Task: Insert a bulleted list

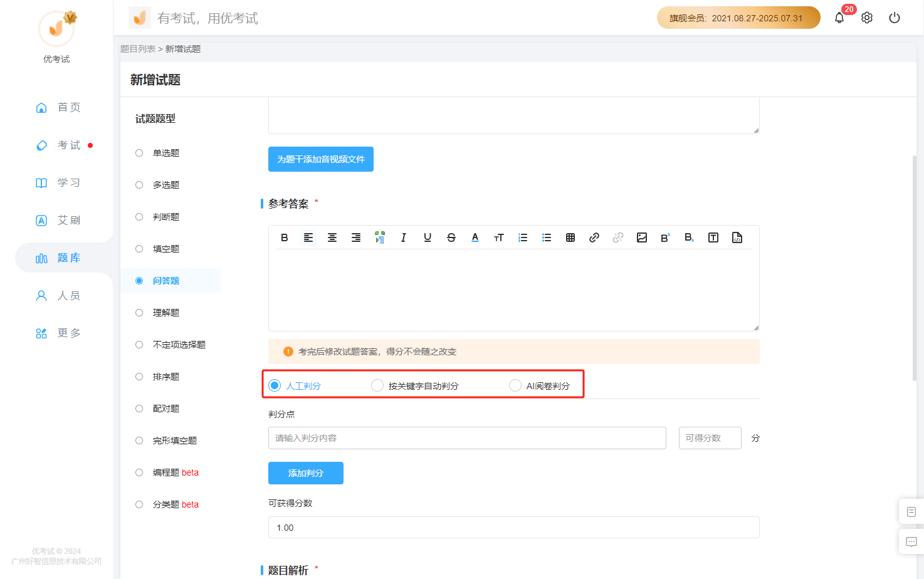Action: tap(547, 237)
